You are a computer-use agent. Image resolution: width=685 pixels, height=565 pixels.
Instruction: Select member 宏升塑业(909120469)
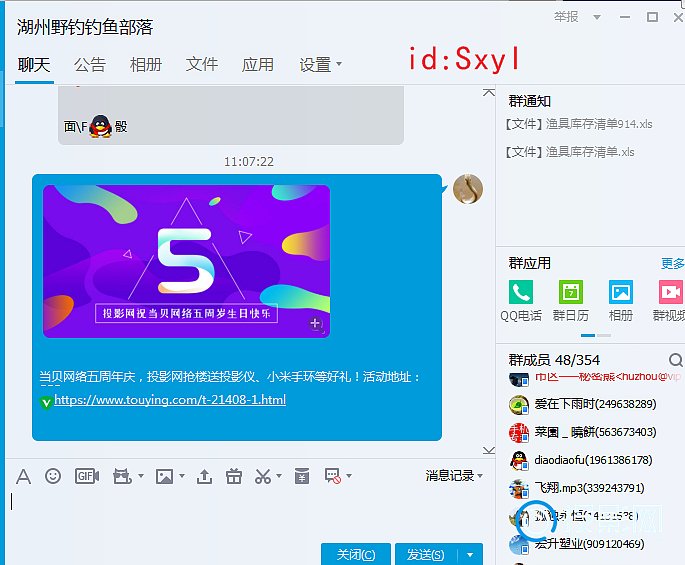[589, 544]
